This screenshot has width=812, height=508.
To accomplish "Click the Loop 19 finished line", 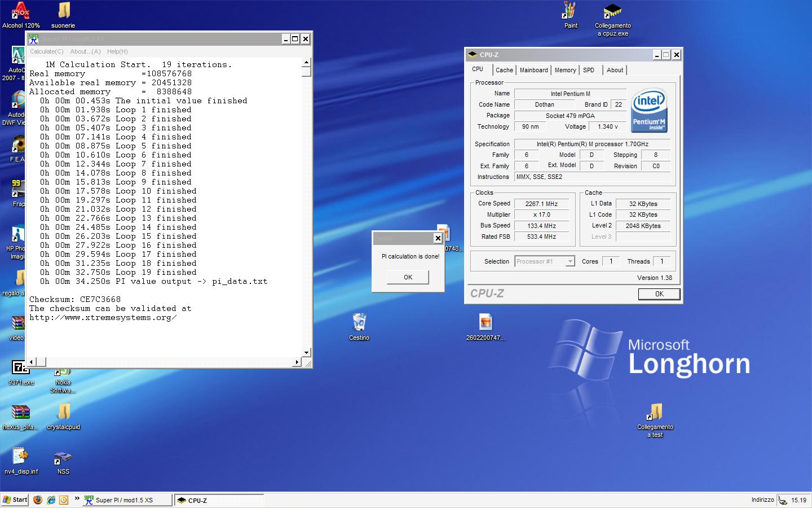I will [118, 272].
